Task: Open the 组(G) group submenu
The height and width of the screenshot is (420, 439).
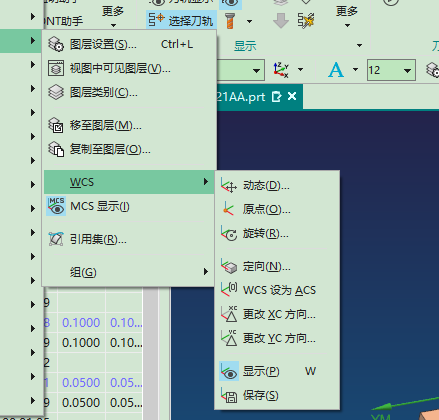Action: pos(129,272)
